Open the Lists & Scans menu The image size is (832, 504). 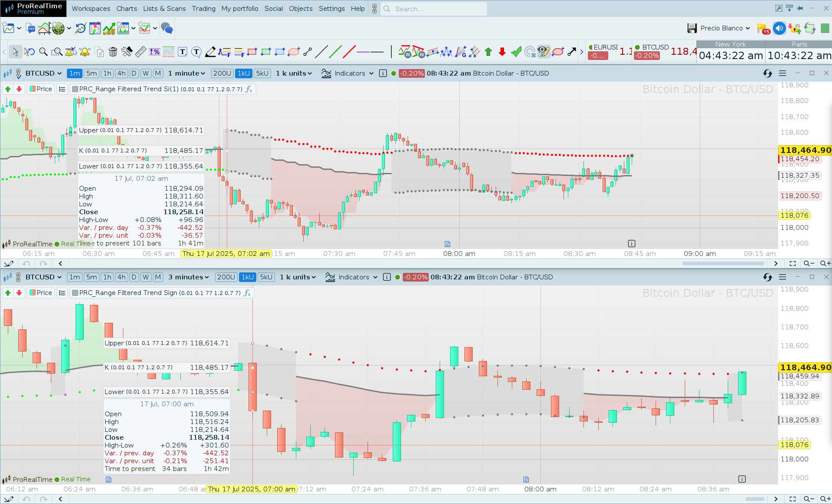[164, 9]
